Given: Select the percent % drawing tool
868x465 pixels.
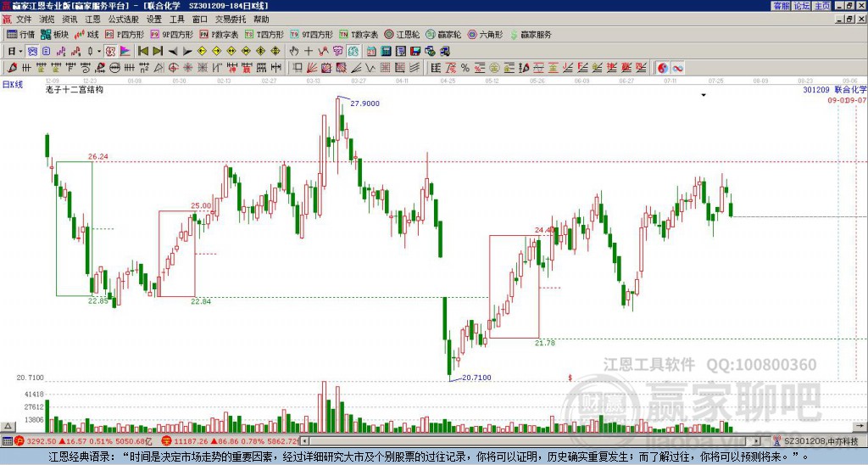Looking at the screenshot, I should coord(465,68).
